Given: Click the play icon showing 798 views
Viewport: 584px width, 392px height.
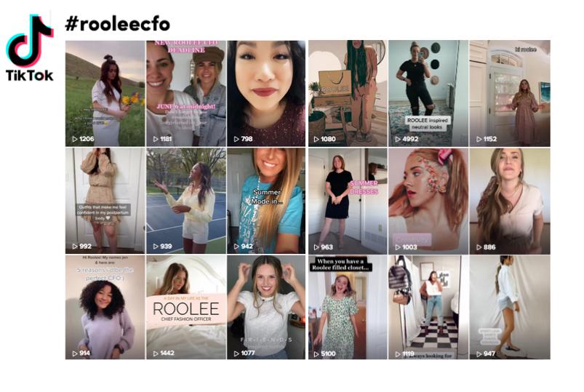Looking at the screenshot, I should (236, 139).
